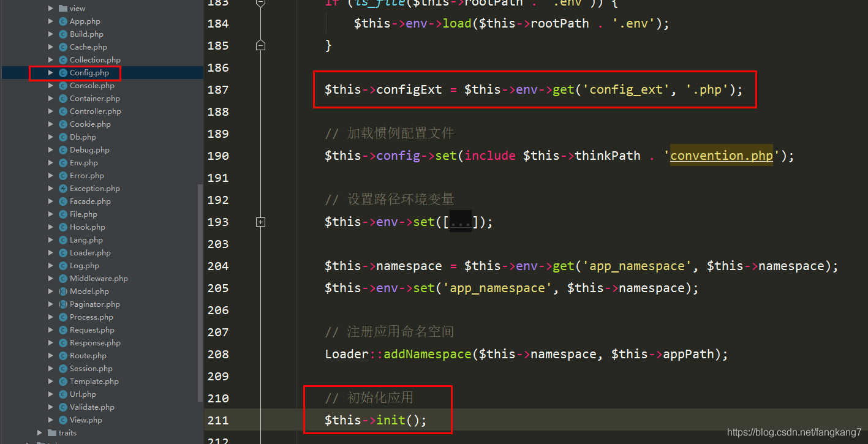Click the class icon beside Controller.php
Image resolution: width=868 pixels, height=444 pixels.
point(62,111)
